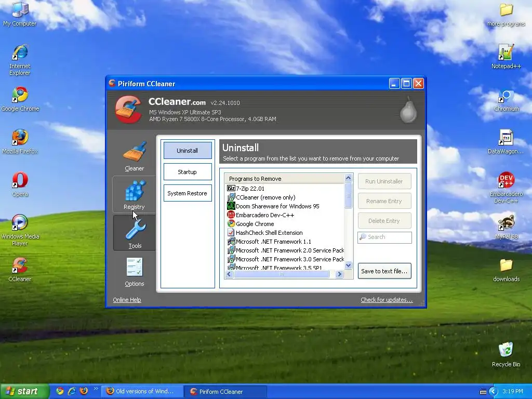This screenshot has height=399, width=532.
Task: Click the keyboard tray icon
Action: tap(483, 392)
